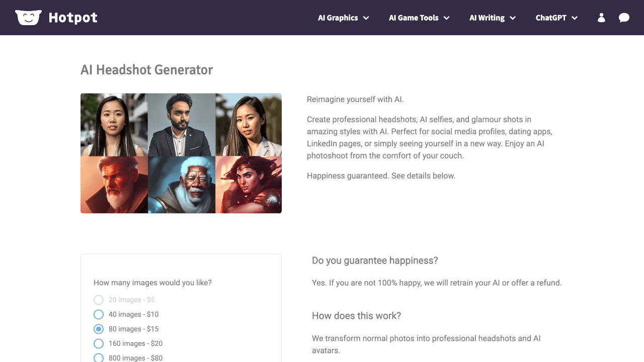Select the 40 images - $10 option
This screenshot has height=362, width=644.
[99, 314]
